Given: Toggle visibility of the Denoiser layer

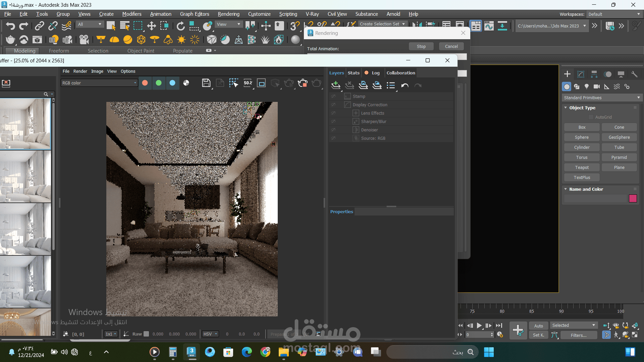Looking at the screenshot, I should pyautogui.click(x=333, y=130).
